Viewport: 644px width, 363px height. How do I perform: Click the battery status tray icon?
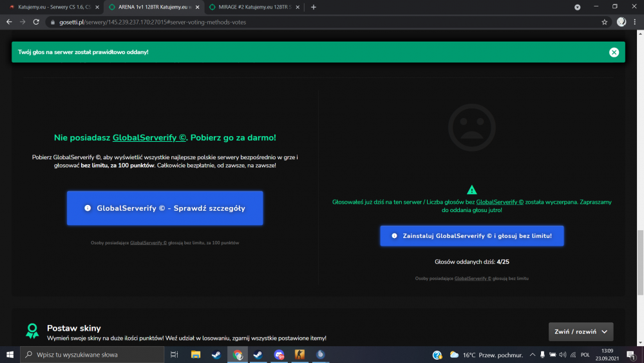pos(553,355)
